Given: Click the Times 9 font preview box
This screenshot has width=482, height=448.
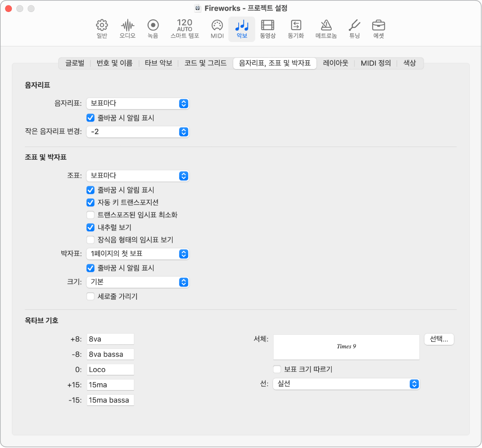Looking at the screenshot, I should pos(346,347).
